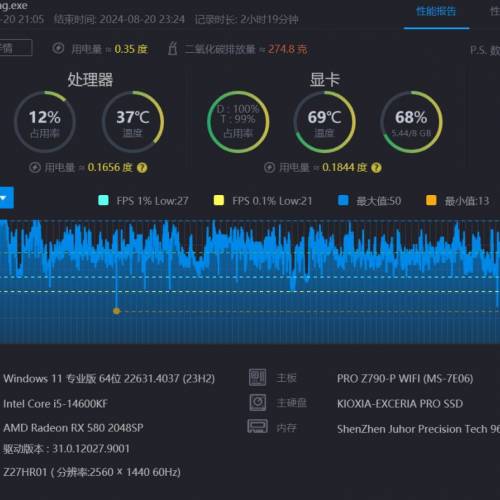Switch to the 性能报告 tab

click(436, 12)
